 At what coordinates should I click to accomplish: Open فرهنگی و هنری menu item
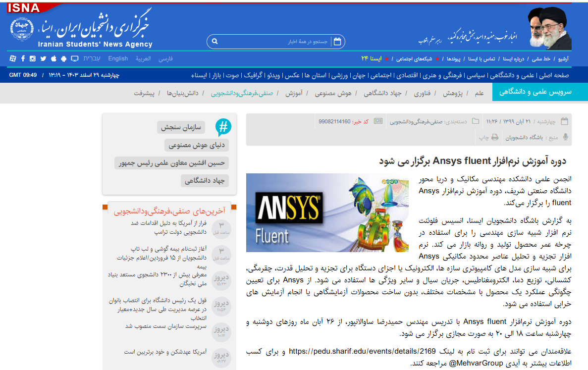(442, 75)
